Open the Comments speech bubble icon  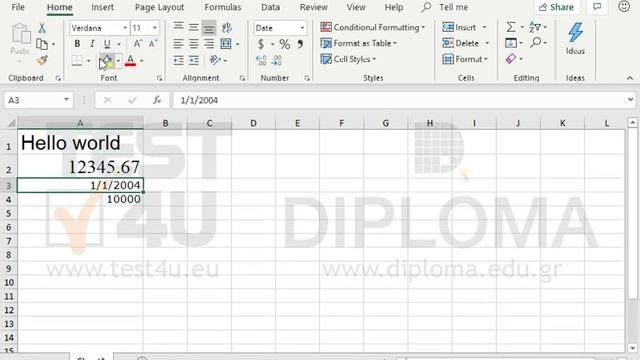[x=597, y=7]
